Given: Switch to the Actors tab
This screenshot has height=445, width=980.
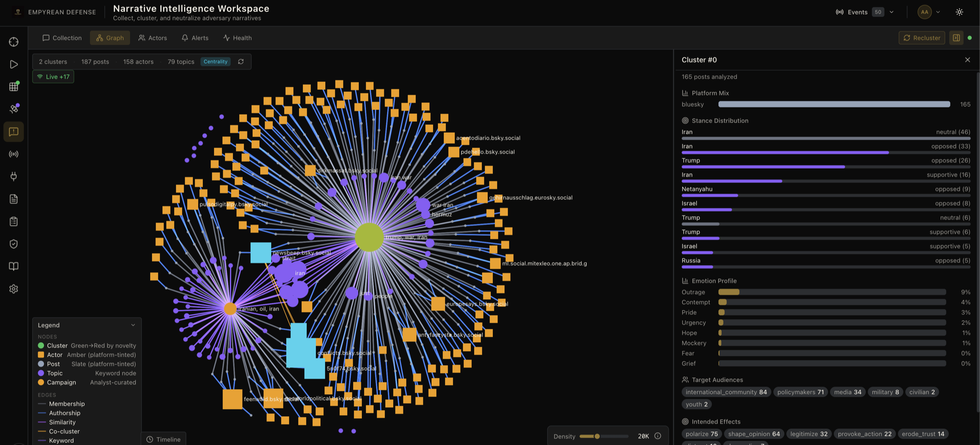Looking at the screenshot, I should [x=153, y=38].
